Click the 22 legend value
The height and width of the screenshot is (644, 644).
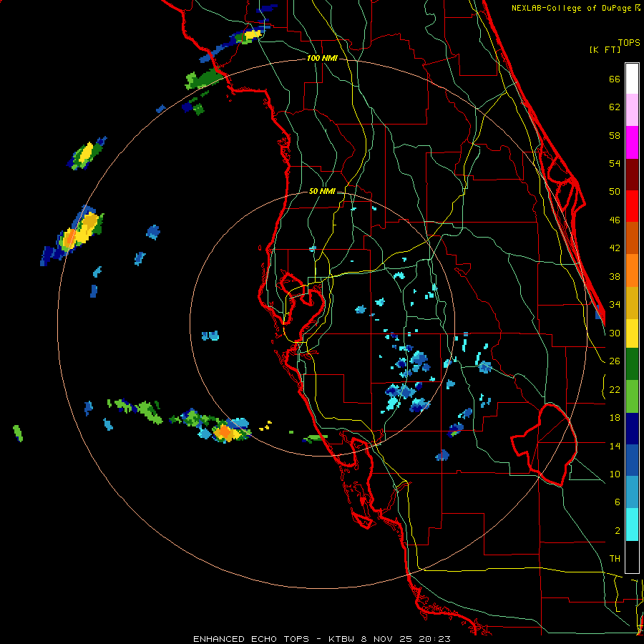615,389
